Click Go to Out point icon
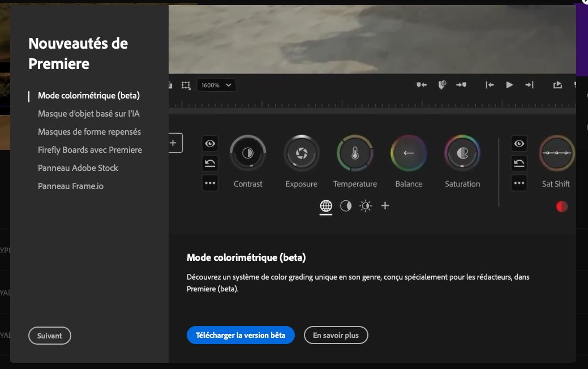 tap(529, 85)
